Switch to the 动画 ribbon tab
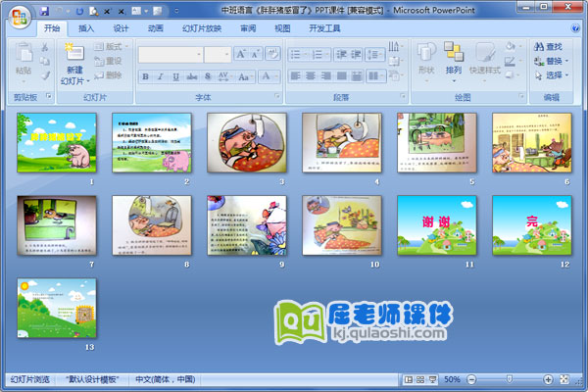This screenshot has height=392, width=588. click(x=155, y=28)
